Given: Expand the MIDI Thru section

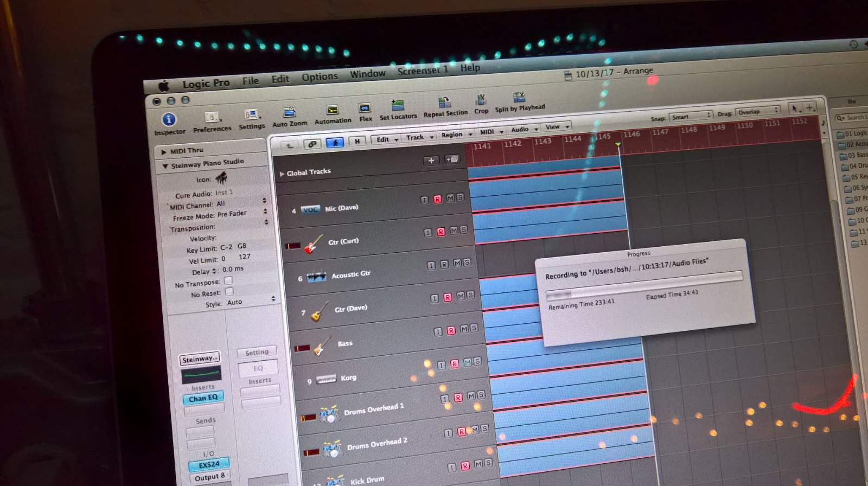Looking at the screenshot, I should 163,152.
